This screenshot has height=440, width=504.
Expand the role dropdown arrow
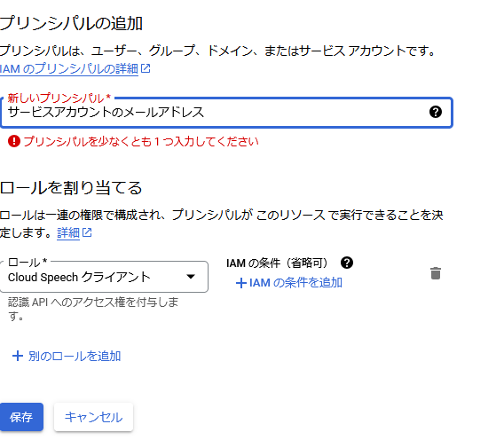point(191,277)
